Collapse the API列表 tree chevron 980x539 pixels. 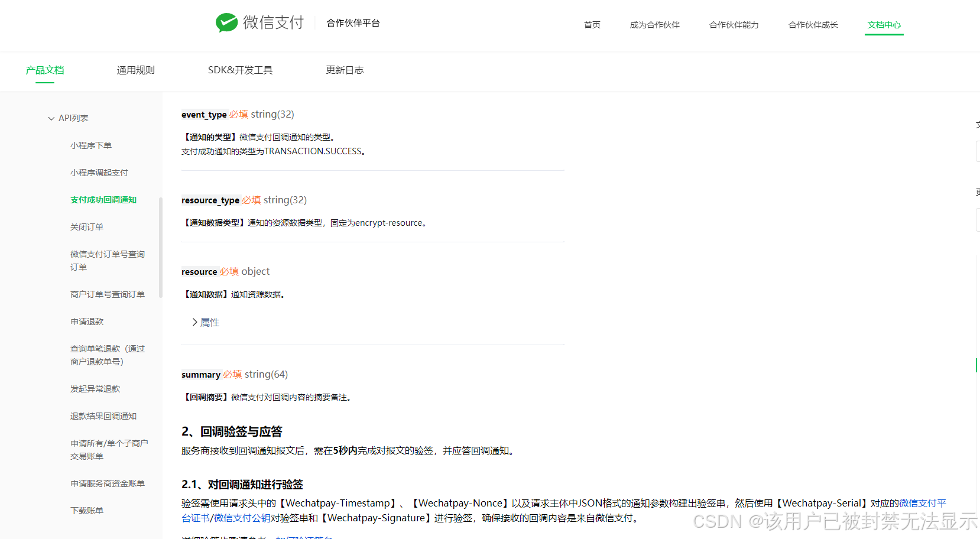coord(51,118)
